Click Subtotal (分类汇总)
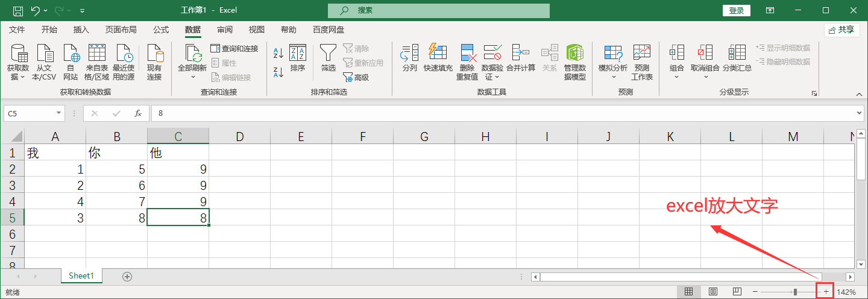The height and width of the screenshot is (299, 868). coord(737,58)
